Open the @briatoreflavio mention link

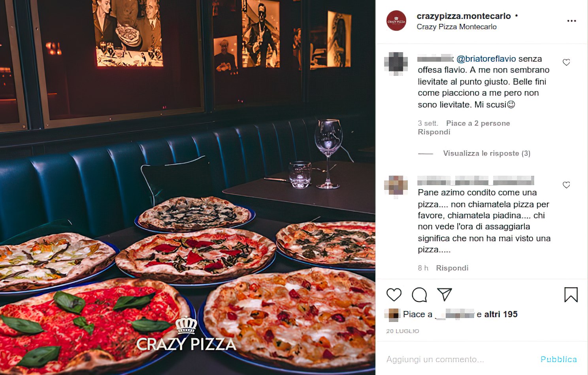(486, 59)
